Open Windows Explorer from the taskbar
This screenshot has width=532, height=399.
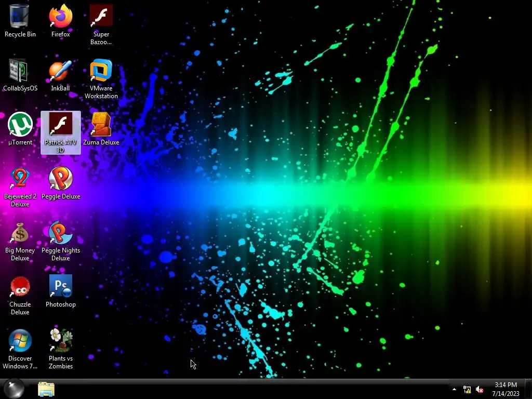(46, 389)
